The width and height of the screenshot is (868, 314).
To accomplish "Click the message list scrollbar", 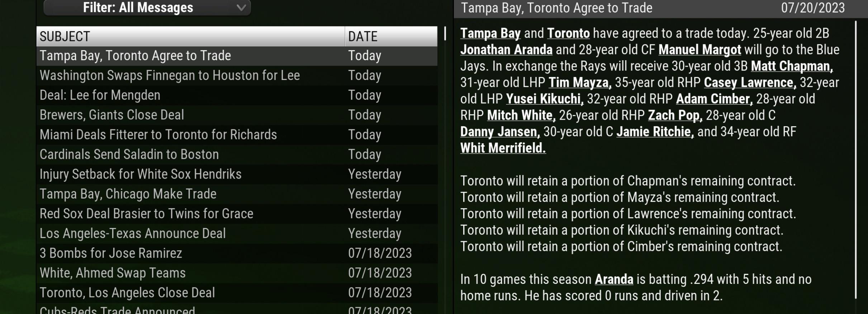I will coord(445,33).
